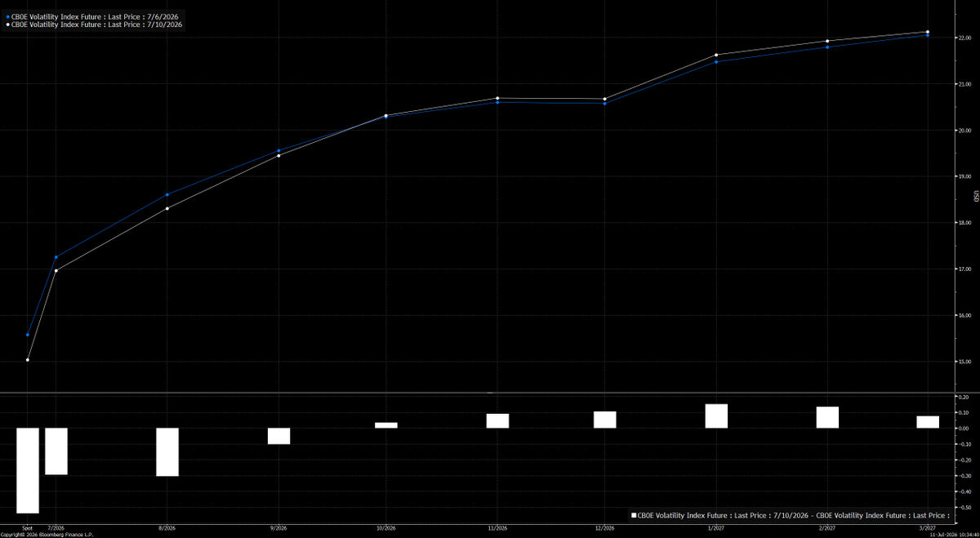Click the 15.00 y-axis value
The image size is (980, 538).
coord(964,362)
